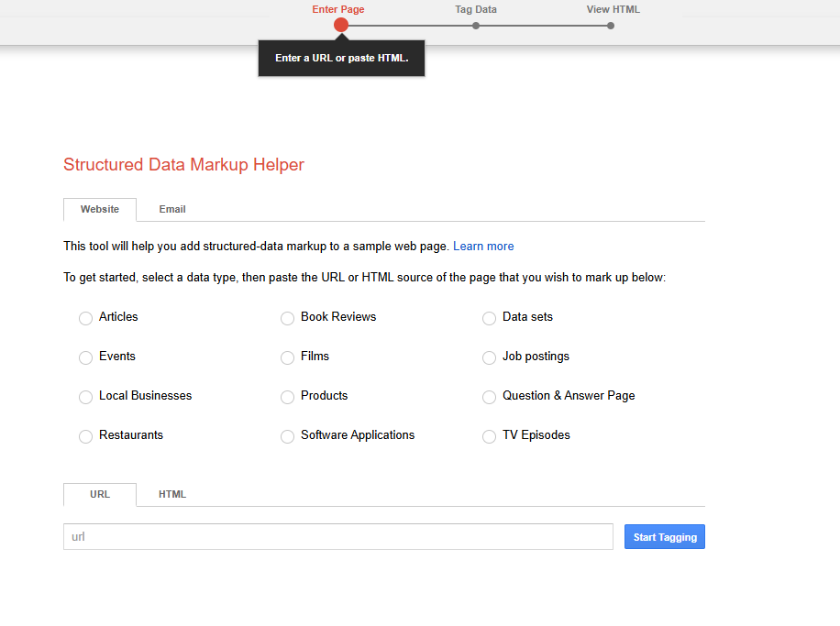Open the URL input tab
The height and width of the screenshot is (626, 840).
coord(100,494)
